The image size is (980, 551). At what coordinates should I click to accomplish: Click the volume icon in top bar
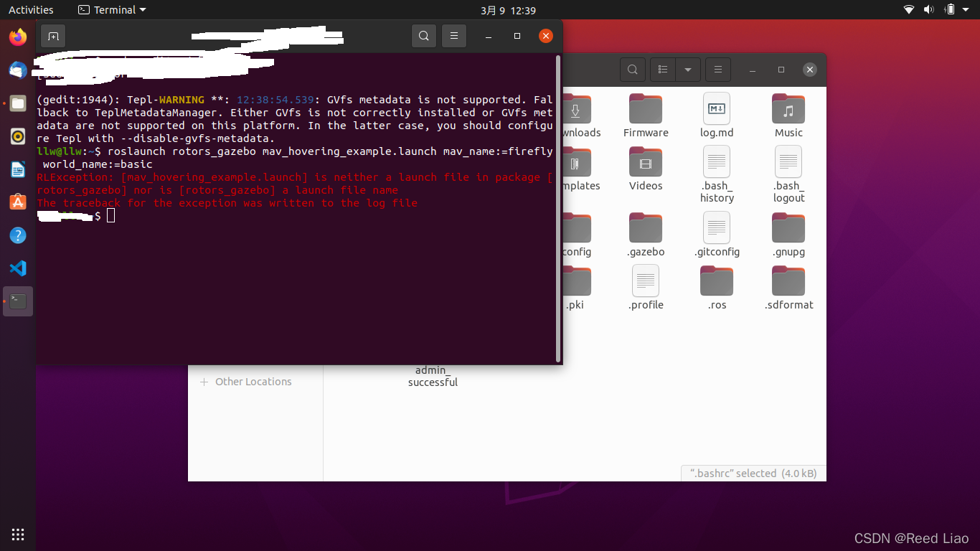pyautogui.click(x=929, y=10)
